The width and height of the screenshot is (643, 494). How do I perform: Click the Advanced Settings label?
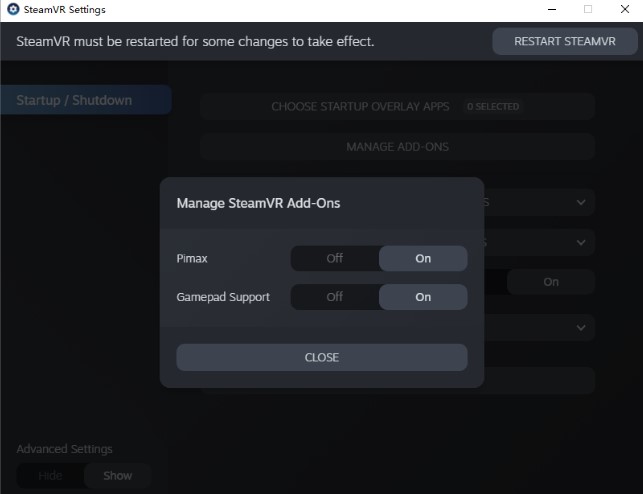click(64, 449)
